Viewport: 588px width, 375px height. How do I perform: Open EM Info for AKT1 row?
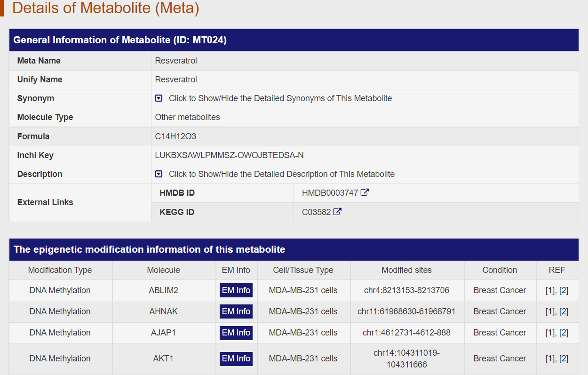pyautogui.click(x=236, y=359)
